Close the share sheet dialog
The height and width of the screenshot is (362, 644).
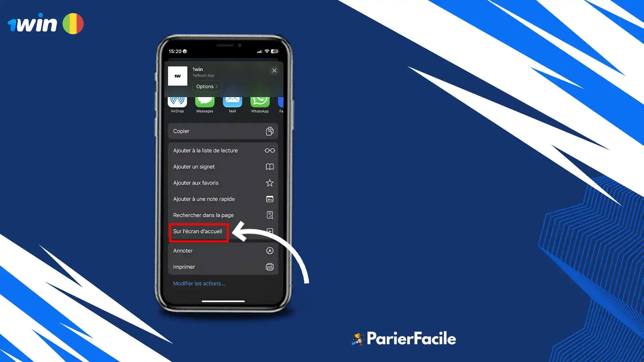pos(274,70)
